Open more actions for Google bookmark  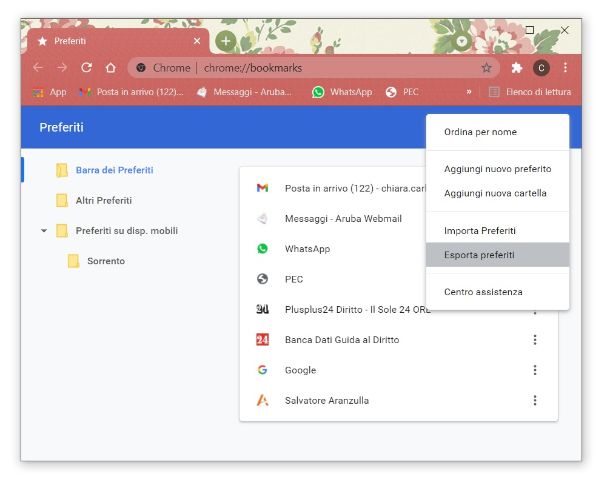point(535,370)
